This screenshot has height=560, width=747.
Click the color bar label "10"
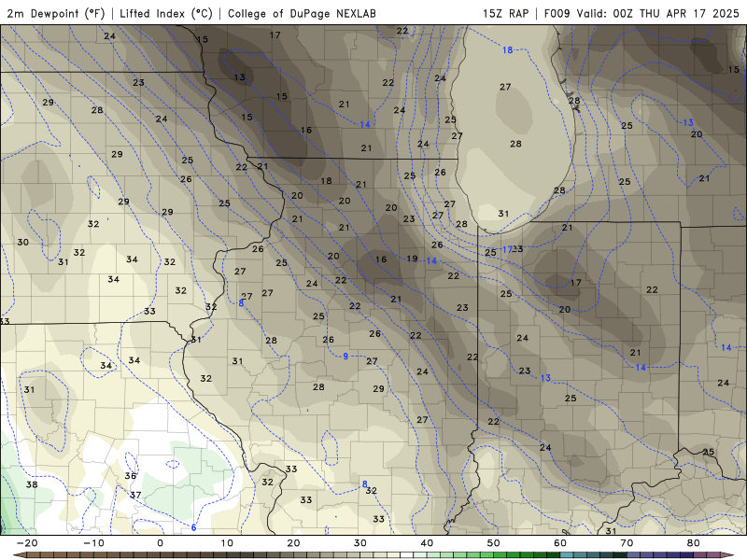coord(227,543)
